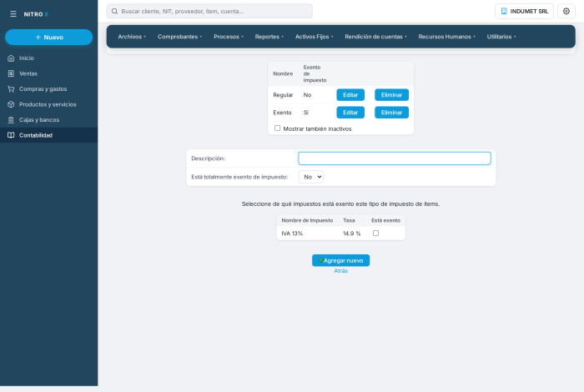Click the Nuevo button
This screenshot has height=392, width=584.
click(48, 38)
